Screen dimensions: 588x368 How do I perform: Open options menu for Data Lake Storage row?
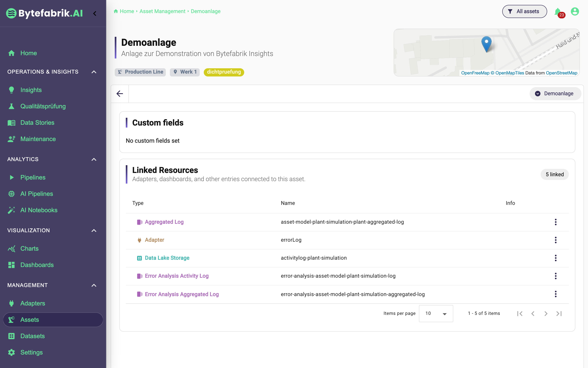556,258
